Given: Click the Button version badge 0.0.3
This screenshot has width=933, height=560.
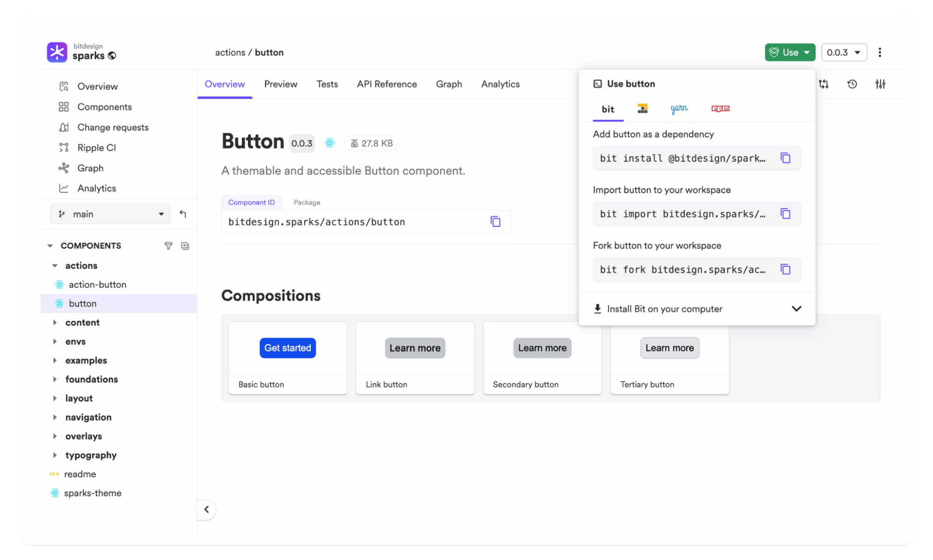Looking at the screenshot, I should [302, 143].
